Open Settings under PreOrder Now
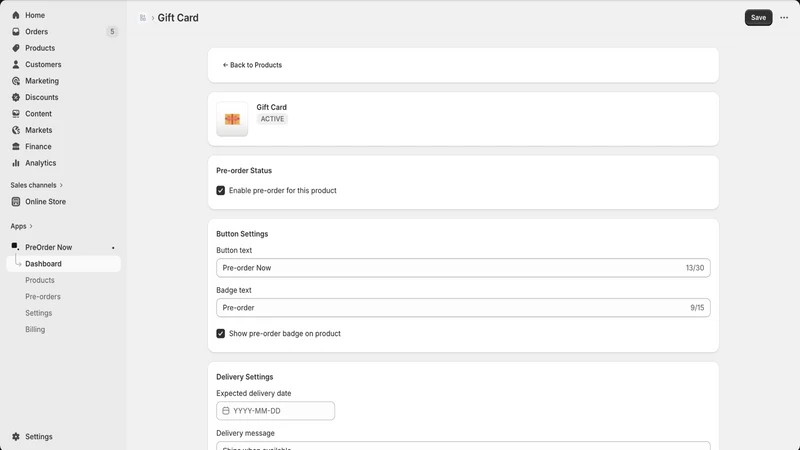 click(x=39, y=313)
